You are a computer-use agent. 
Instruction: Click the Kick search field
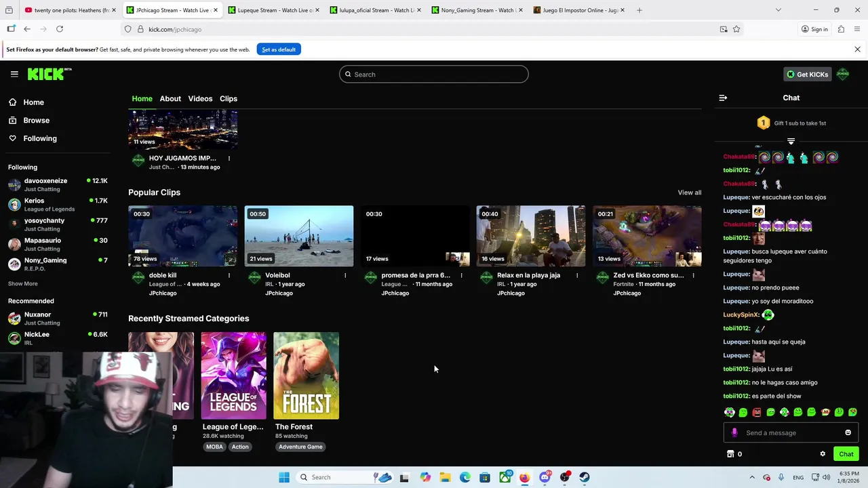(x=434, y=74)
